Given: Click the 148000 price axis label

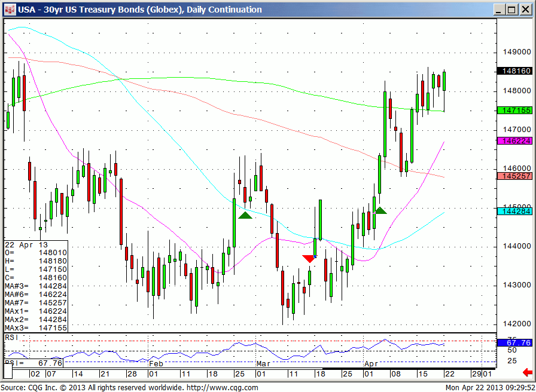Looking at the screenshot, I should (517, 91).
